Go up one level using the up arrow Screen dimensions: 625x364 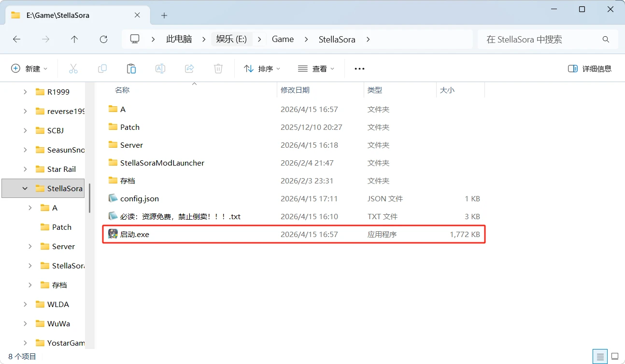click(x=74, y=39)
